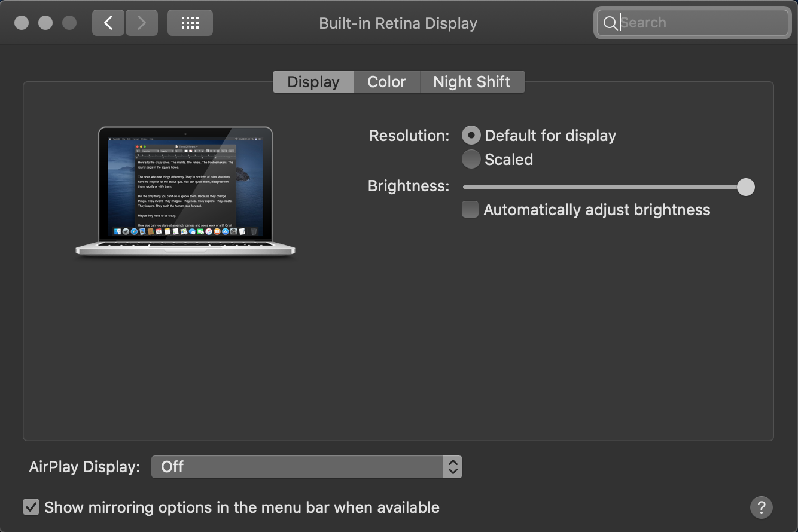This screenshot has width=798, height=532.
Task: Open the AirPlay Display dropdown
Action: coord(307,467)
